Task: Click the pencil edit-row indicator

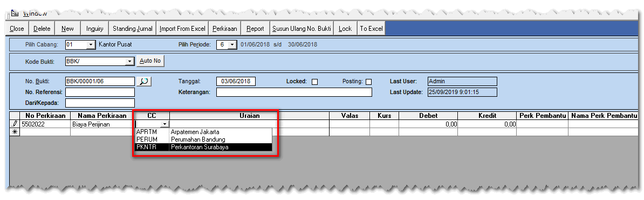Action: click(15, 123)
